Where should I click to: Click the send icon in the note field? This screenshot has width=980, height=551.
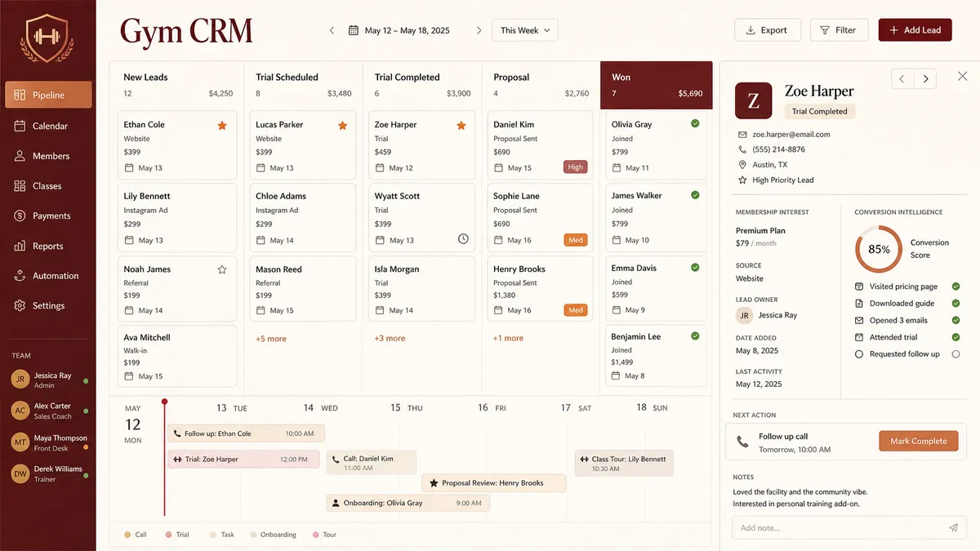pos(953,528)
